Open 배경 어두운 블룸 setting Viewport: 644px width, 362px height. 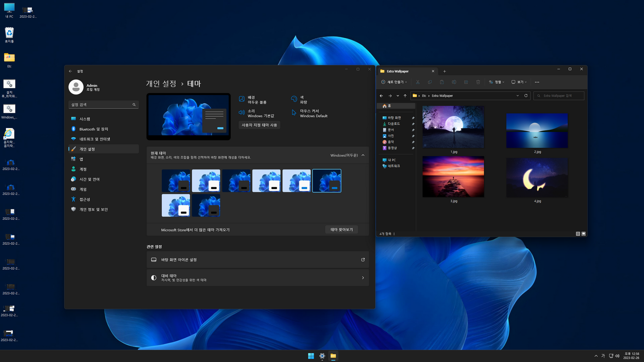(253, 100)
